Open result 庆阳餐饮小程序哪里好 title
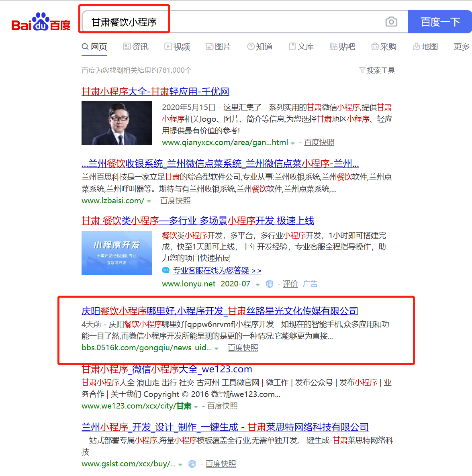 [220, 311]
